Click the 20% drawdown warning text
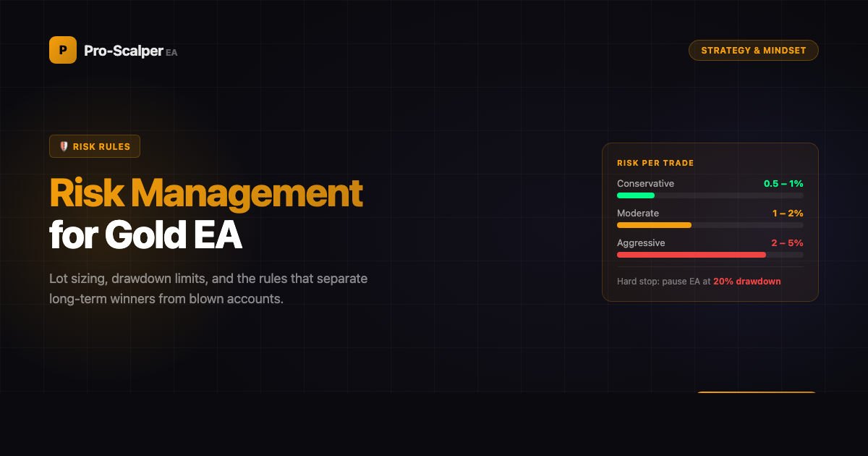Viewport: 868px width, 456px height. [747, 281]
